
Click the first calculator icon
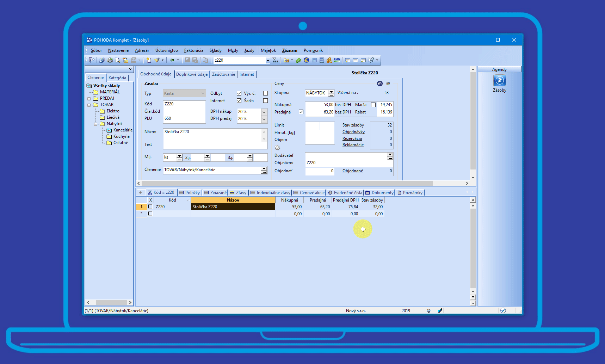314,60
